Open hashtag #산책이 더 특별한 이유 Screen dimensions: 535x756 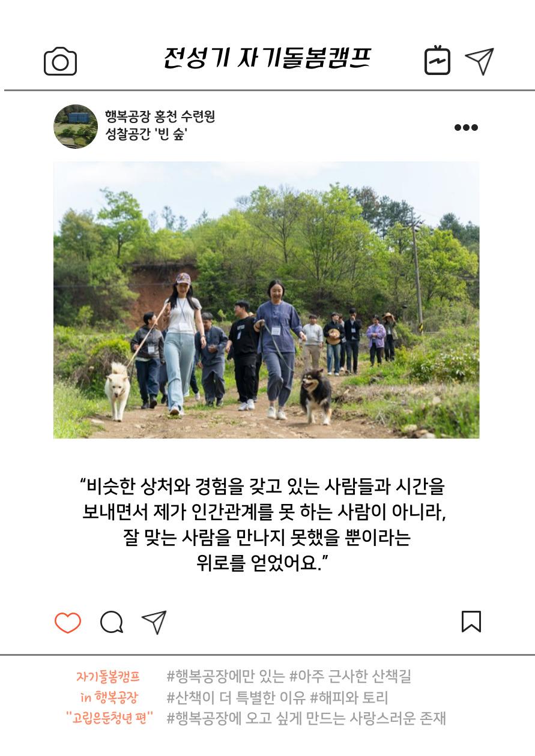pos(236,698)
